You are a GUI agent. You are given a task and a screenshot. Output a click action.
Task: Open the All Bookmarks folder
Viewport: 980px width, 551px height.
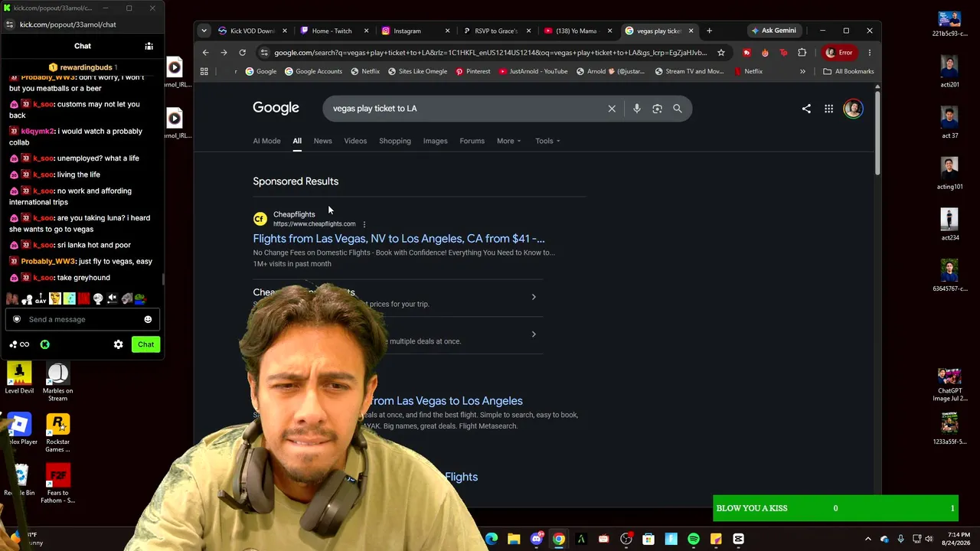coord(848,71)
